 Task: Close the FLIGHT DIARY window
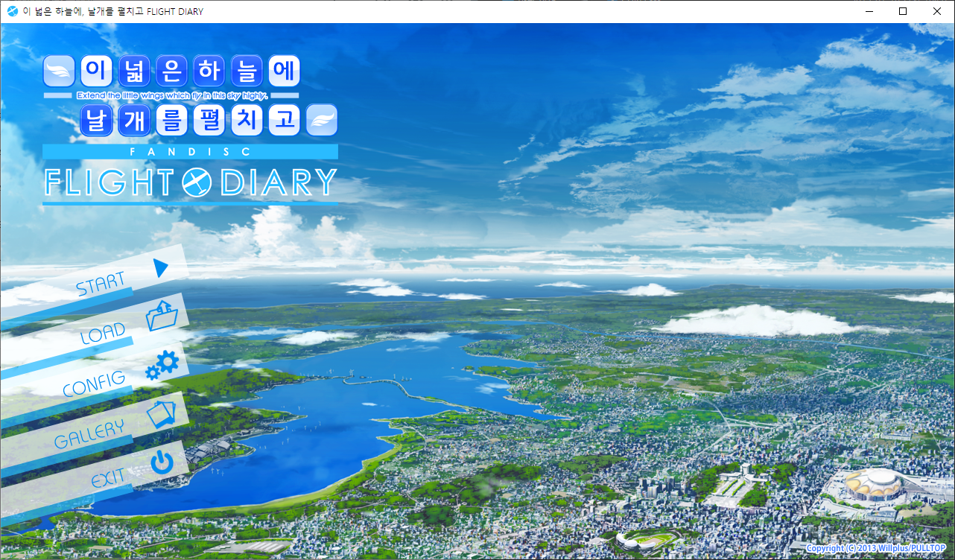(937, 11)
